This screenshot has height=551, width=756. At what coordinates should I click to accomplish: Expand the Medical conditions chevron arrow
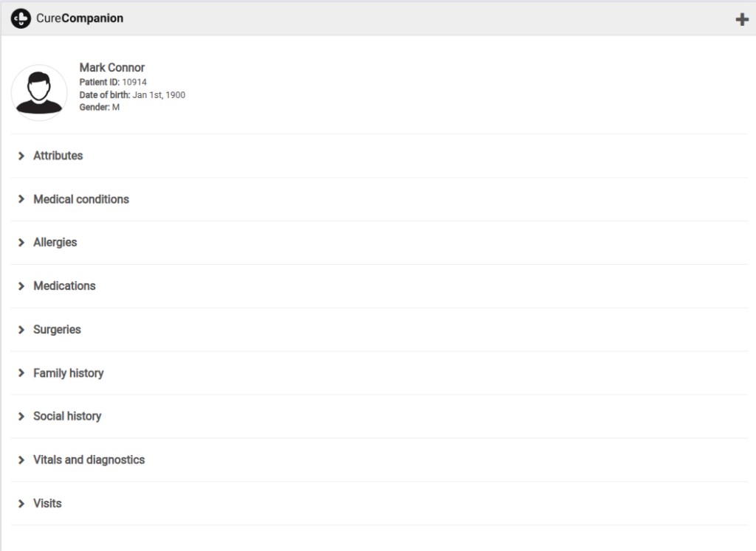(x=21, y=200)
